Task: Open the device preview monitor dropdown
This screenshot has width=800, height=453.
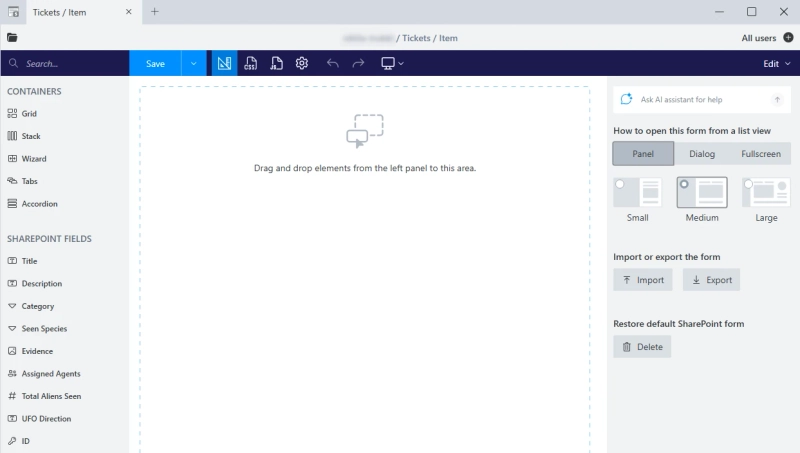Action: (392, 63)
